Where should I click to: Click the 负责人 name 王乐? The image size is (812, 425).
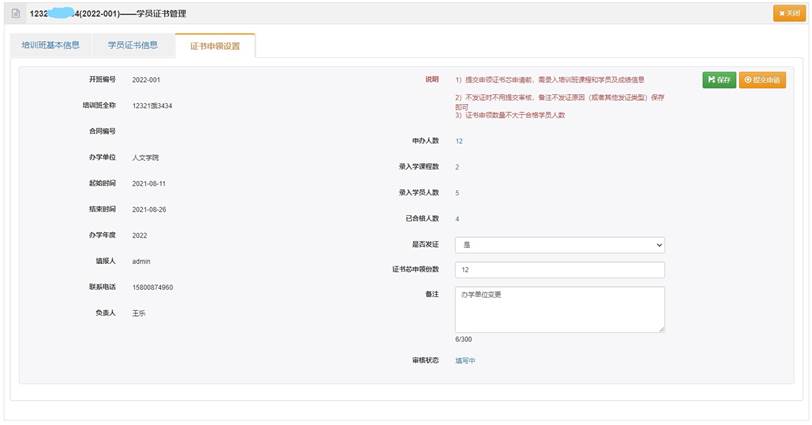click(140, 313)
